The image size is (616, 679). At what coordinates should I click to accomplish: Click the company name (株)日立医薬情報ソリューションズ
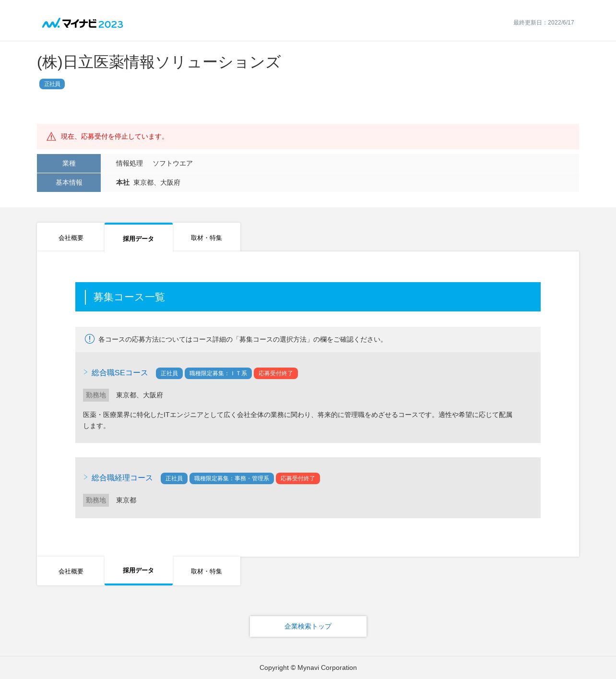(x=159, y=62)
